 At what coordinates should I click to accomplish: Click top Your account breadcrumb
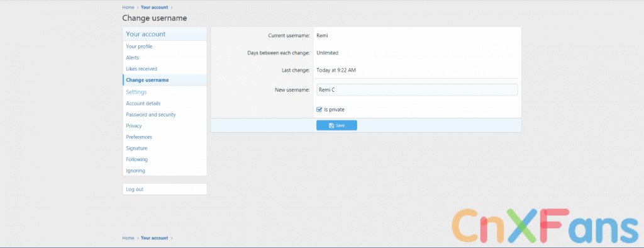pos(155,8)
